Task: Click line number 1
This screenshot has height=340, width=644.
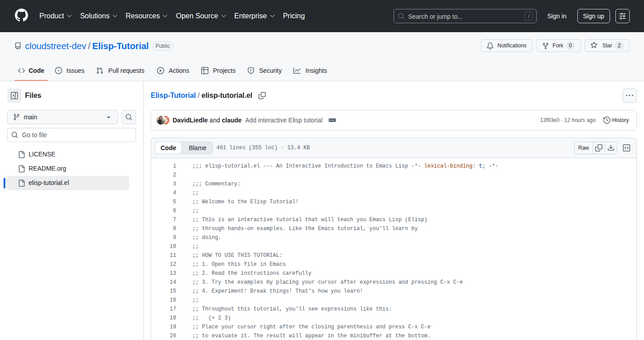Action: click(x=174, y=166)
